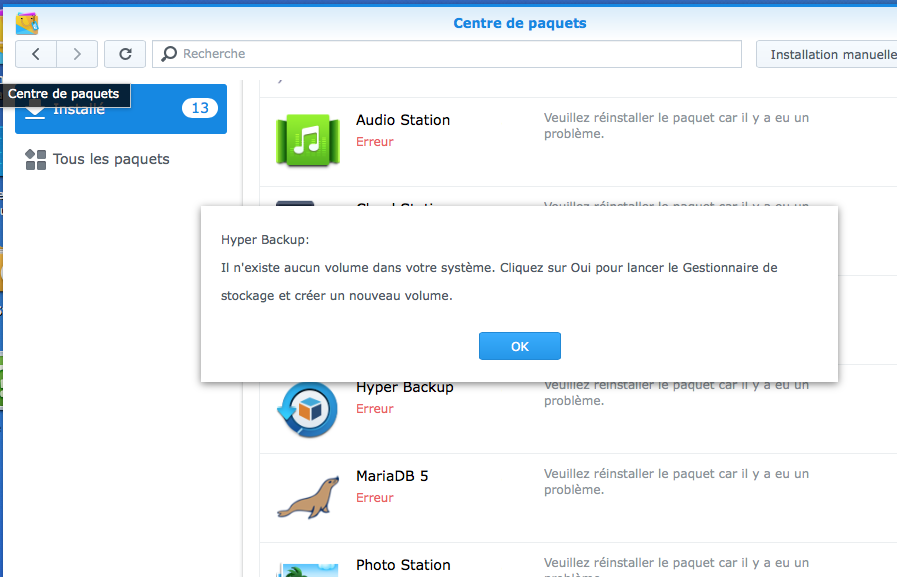Click Erreur status under Hyper Backup

pyautogui.click(x=375, y=409)
